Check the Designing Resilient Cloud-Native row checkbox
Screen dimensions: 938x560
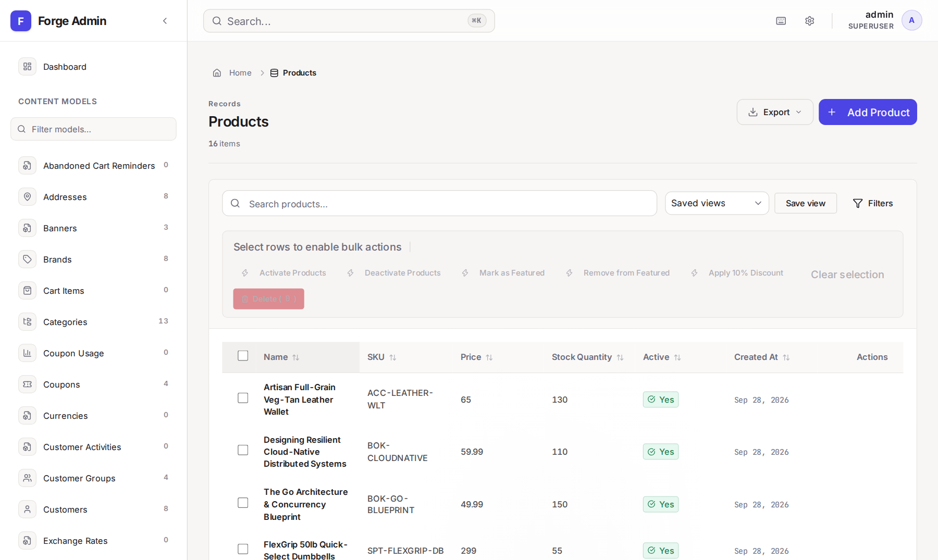[243, 450]
